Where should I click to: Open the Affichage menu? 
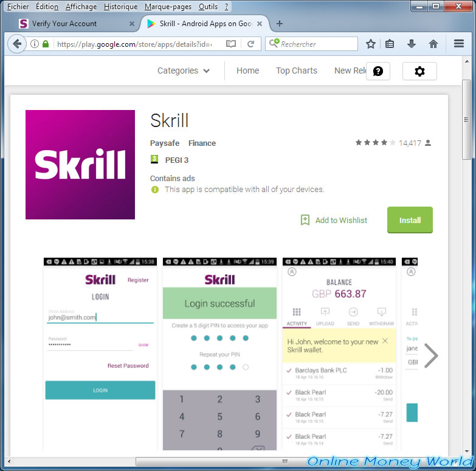coord(81,6)
